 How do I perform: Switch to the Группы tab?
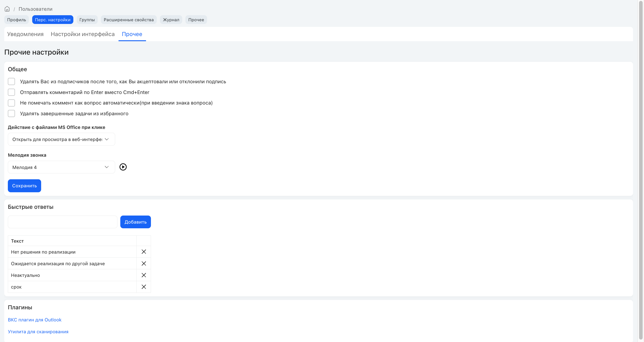coord(87,20)
